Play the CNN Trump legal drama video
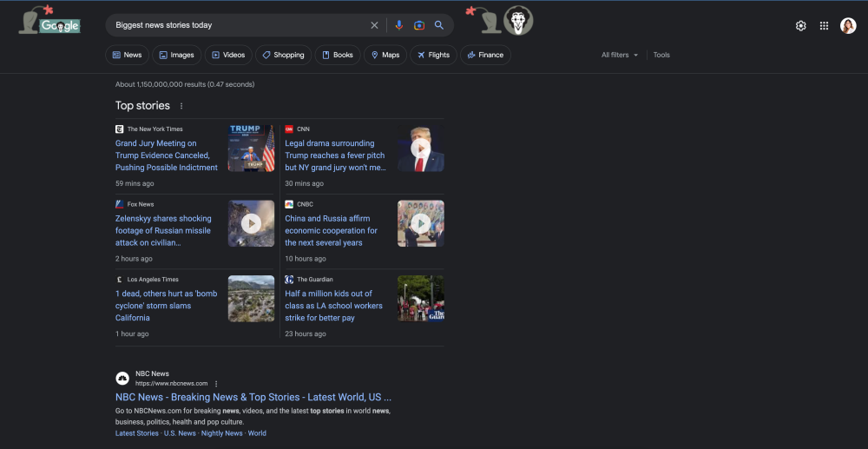The height and width of the screenshot is (449, 868). tap(420, 149)
